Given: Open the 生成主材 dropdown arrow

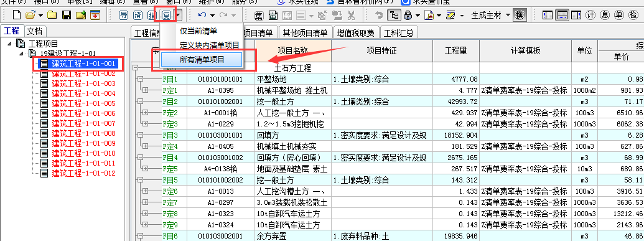Looking at the screenshot, I should [x=508, y=16].
